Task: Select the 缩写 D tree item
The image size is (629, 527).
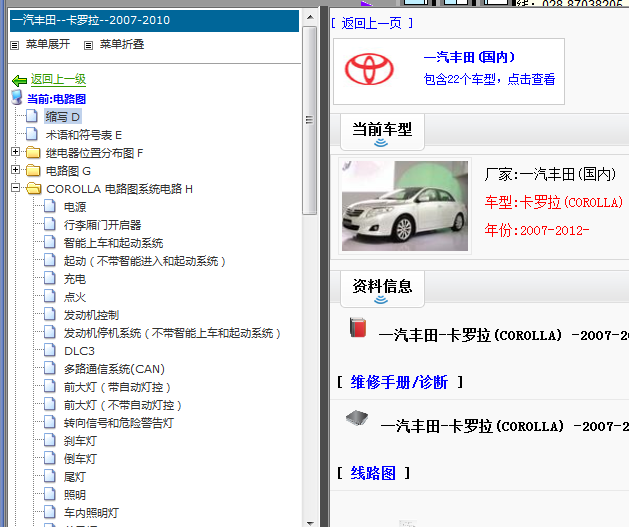Action: tap(63, 117)
